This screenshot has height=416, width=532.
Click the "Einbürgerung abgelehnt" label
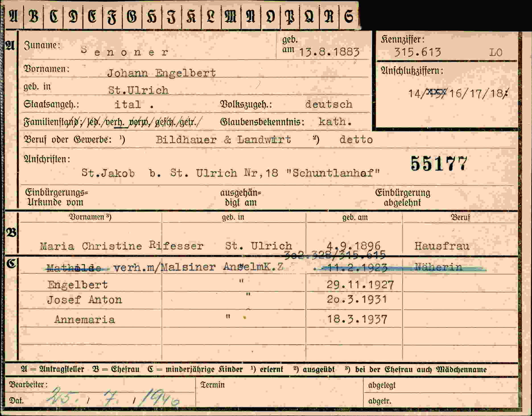(x=403, y=198)
